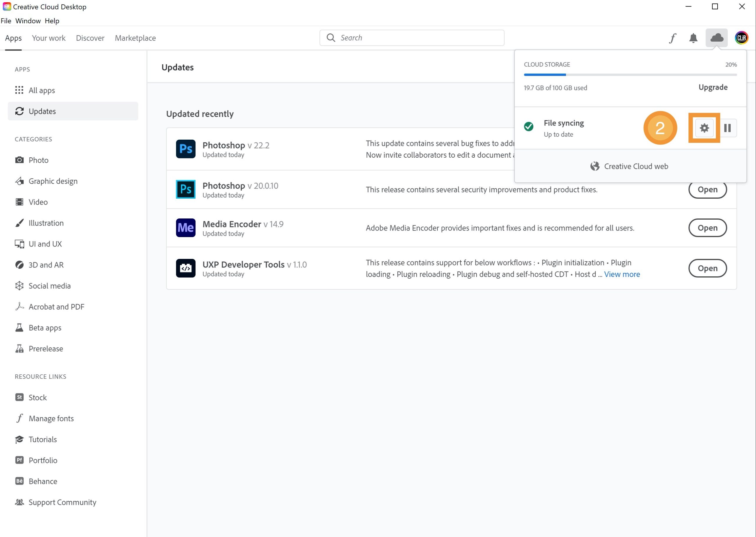Click the cloud storage usage bar

[x=630, y=75]
